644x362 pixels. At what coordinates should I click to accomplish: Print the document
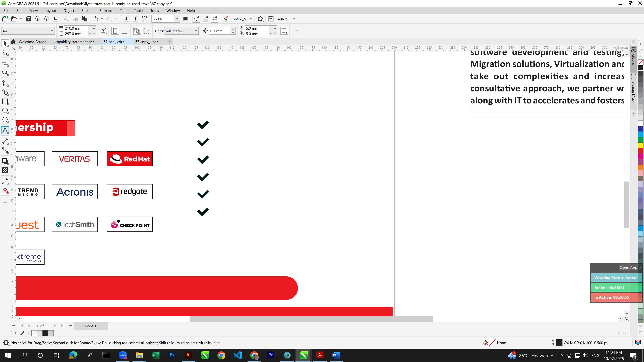[56, 19]
